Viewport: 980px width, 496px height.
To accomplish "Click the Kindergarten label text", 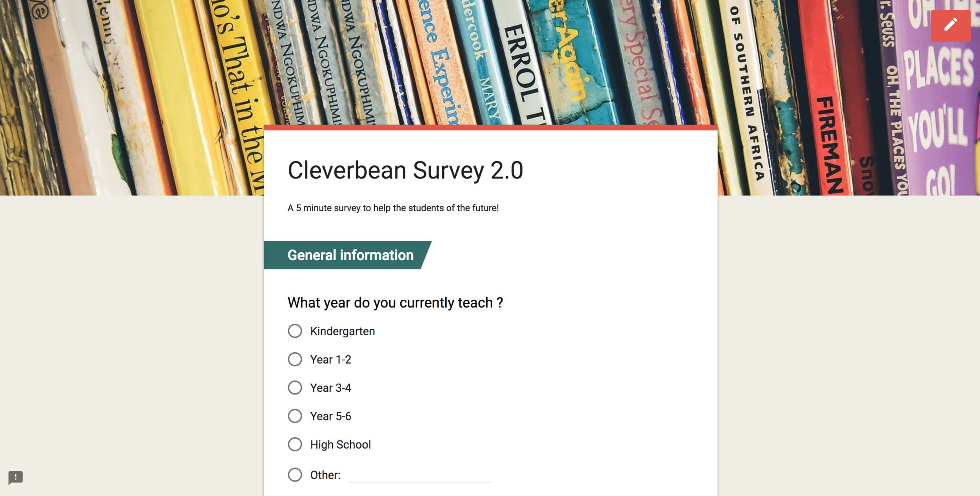I will (x=343, y=331).
